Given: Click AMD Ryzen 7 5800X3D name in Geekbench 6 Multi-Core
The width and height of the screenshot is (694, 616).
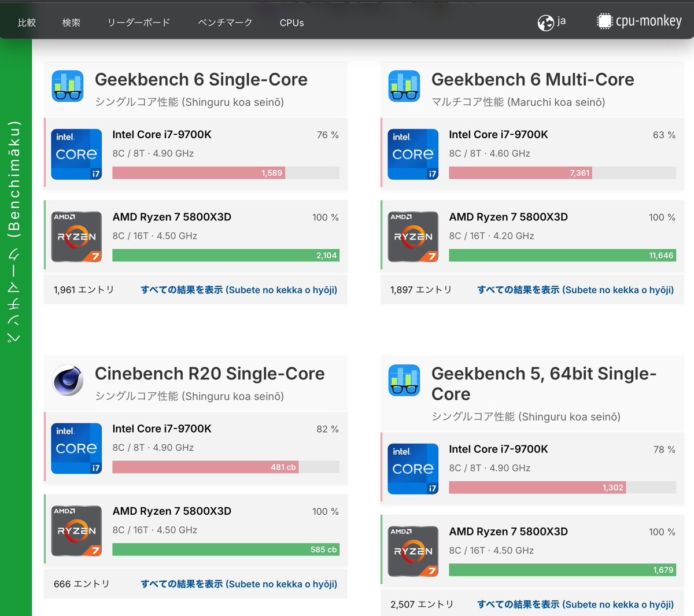Looking at the screenshot, I should [508, 217].
